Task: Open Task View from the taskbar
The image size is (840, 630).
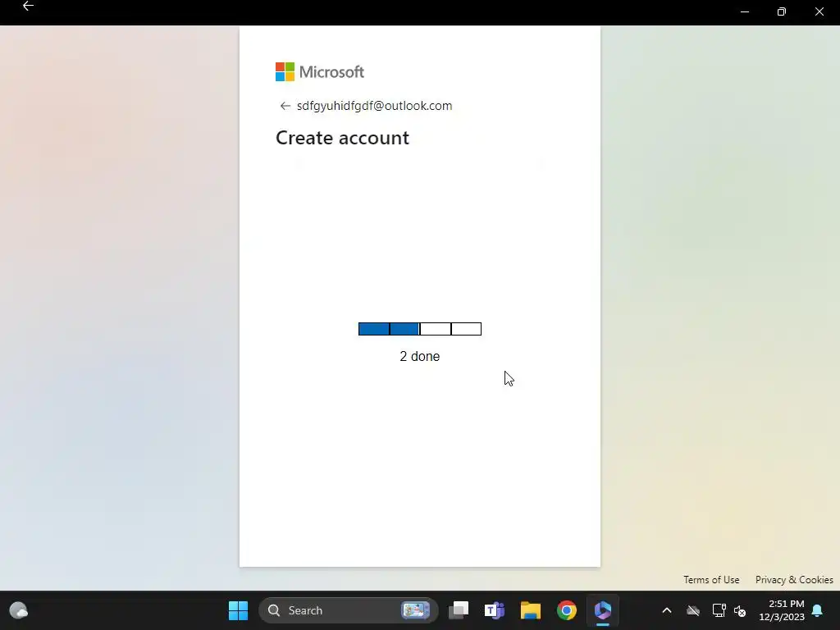Action: (459, 610)
